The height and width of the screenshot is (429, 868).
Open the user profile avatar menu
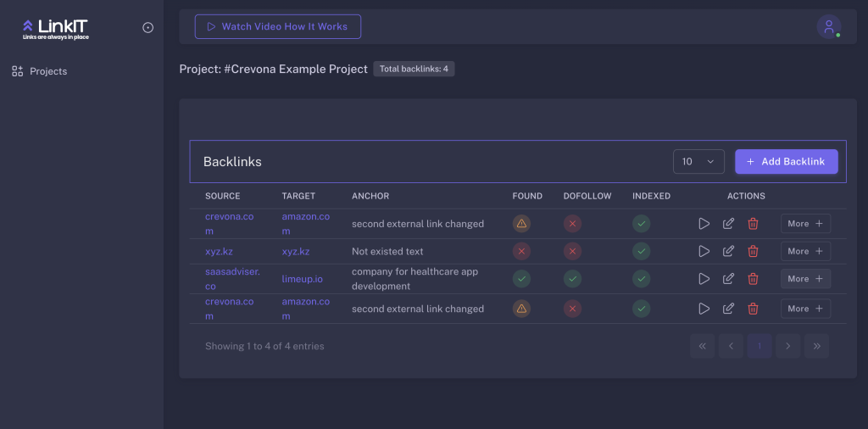click(829, 26)
